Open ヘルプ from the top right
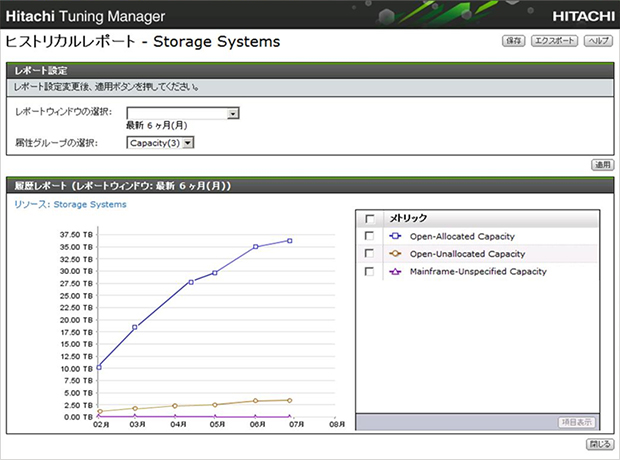This screenshot has width=620, height=460. (x=598, y=42)
